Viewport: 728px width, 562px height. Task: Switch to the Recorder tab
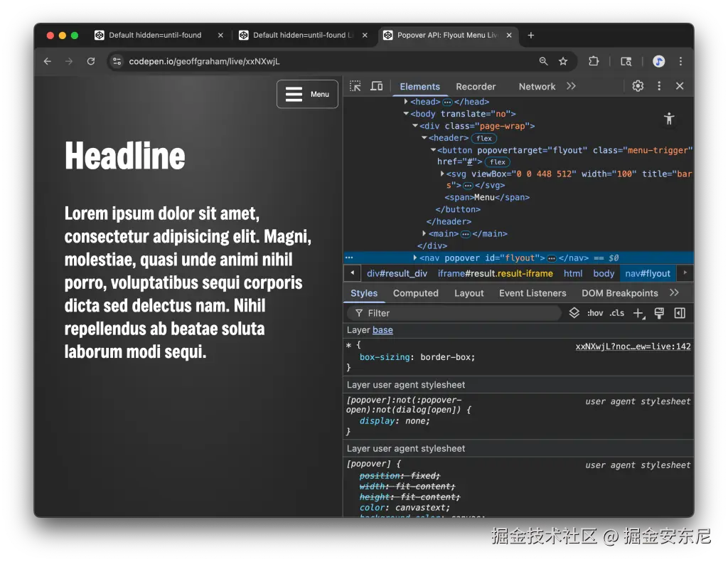476,86
